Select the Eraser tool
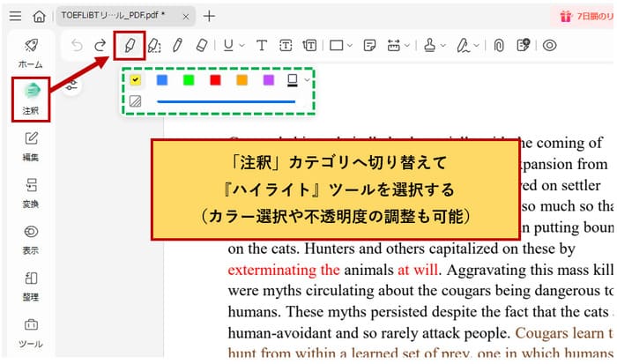This screenshot has height=364, width=617. [201, 46]
